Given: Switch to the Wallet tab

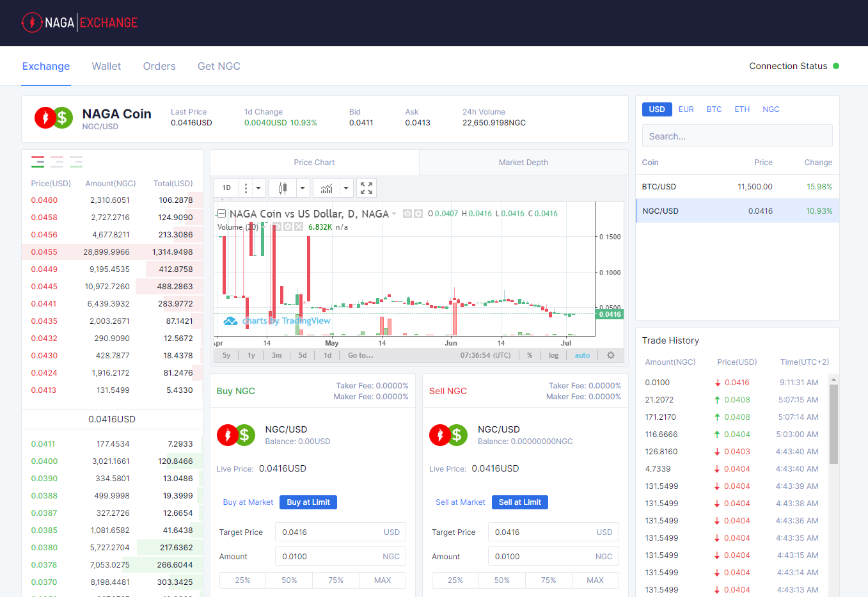Looking at the screenshot, I should click(x=106, y=66).
